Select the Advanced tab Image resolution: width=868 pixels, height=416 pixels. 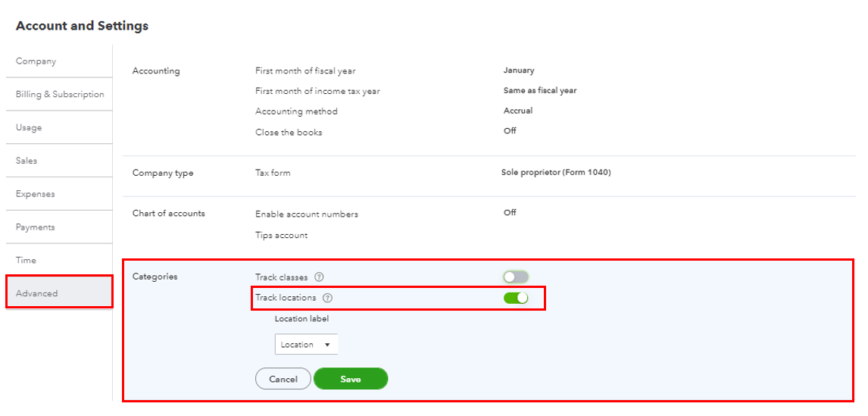click(x=37, y=293)
